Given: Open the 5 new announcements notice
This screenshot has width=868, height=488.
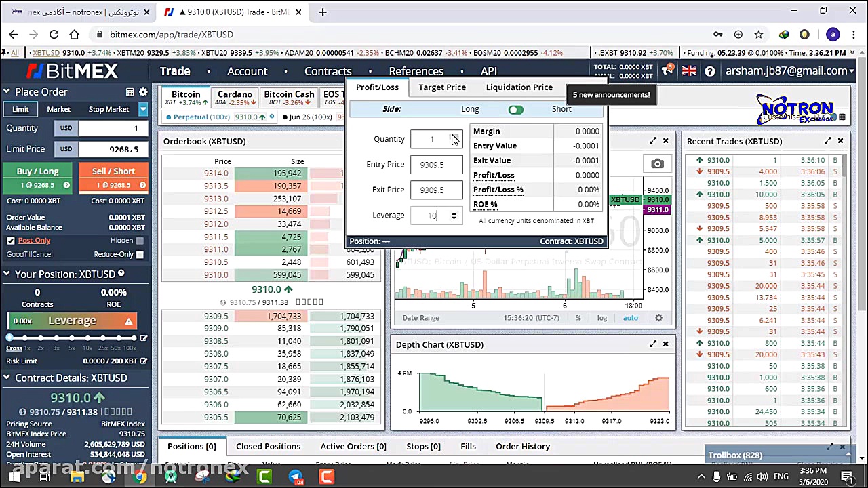Looking at the screenshot, I should [x=611, y=95].
